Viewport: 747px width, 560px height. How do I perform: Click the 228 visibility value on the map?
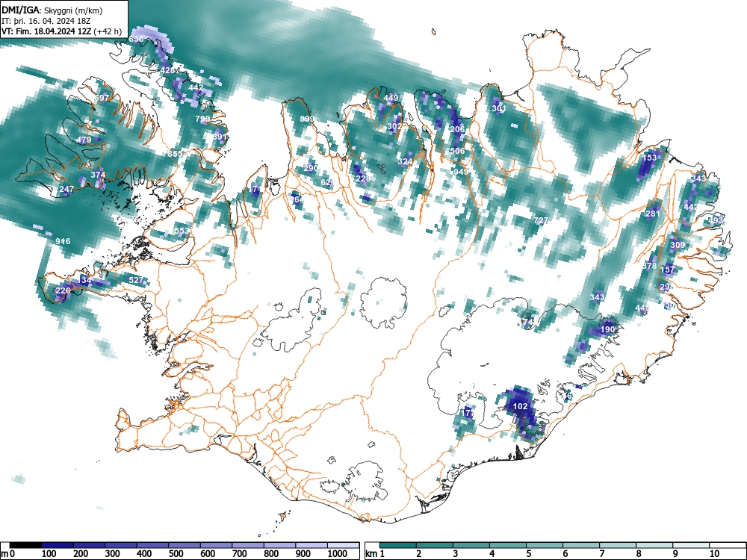[x=363, y=178]
